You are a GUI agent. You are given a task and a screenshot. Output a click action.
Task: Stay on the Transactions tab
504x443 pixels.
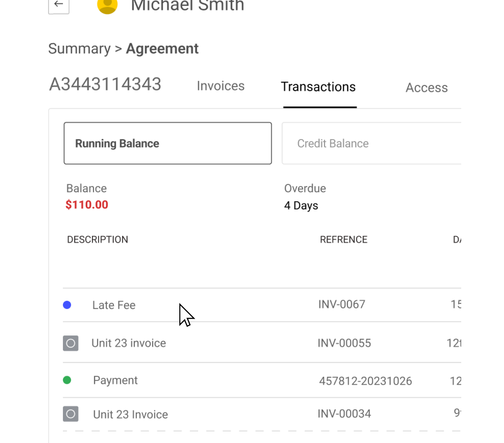[318, 86]
